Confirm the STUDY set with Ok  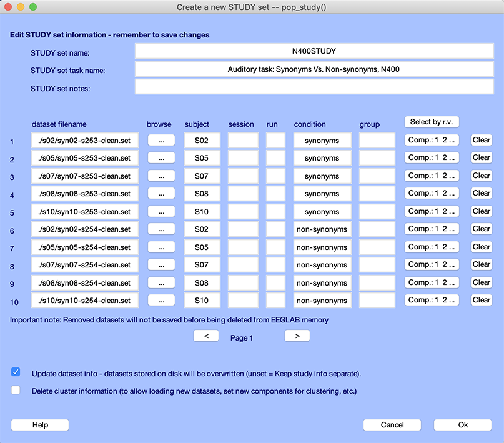click(463, 425)
